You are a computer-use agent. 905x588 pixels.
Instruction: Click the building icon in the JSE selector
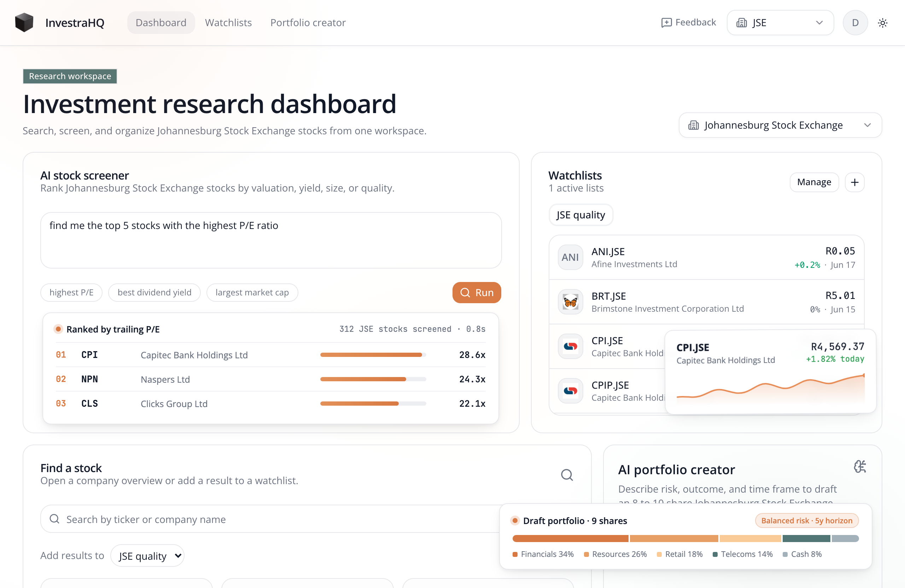tap(741, 23)
